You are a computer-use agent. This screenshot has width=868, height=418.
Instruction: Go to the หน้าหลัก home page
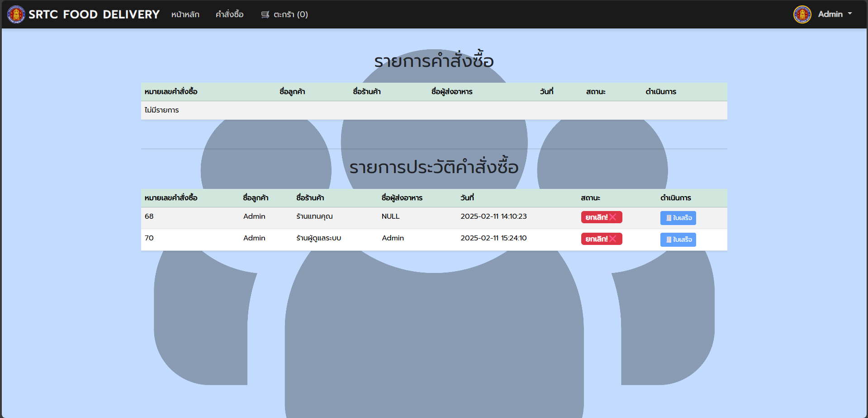[x=185, y=14]
